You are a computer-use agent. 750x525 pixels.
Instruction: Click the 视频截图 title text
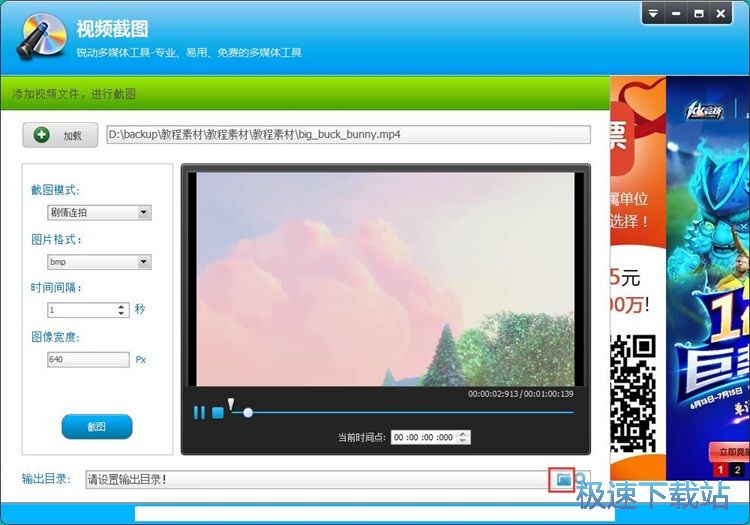click(112, 29)
